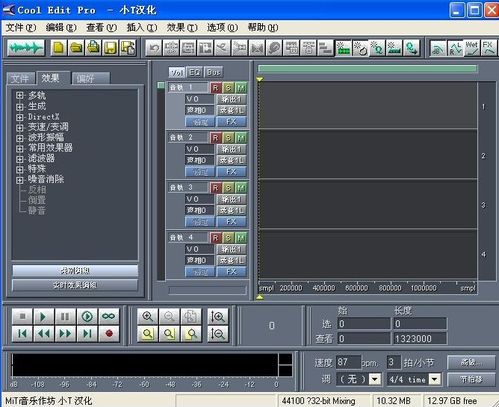The width and height of the screenshot is (499, 407).
Task: Start recording with the red record button
Action: [109, 334]
